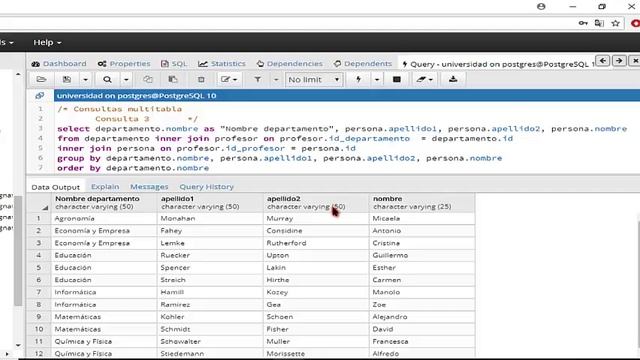Click the Copy icon in query toolbar
The height and width of the screenshot is (360, 640).
click(x=148, y=80)
